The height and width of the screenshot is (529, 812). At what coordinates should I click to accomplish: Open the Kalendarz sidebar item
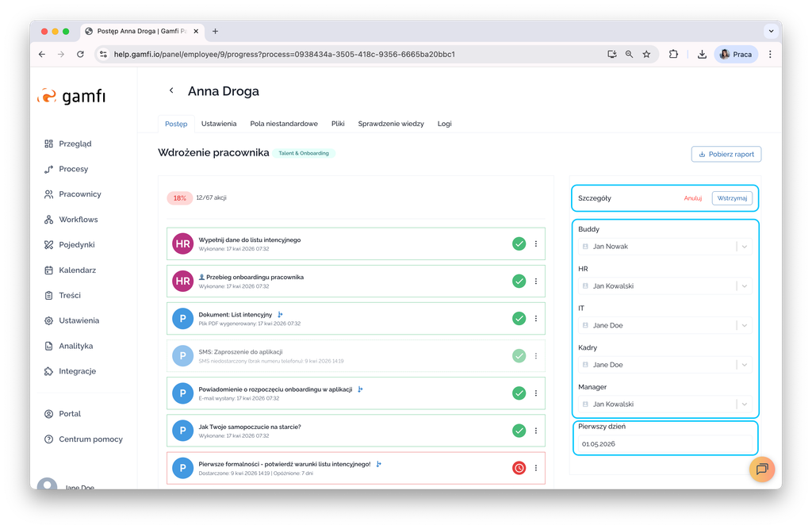[x=77, y=270]
